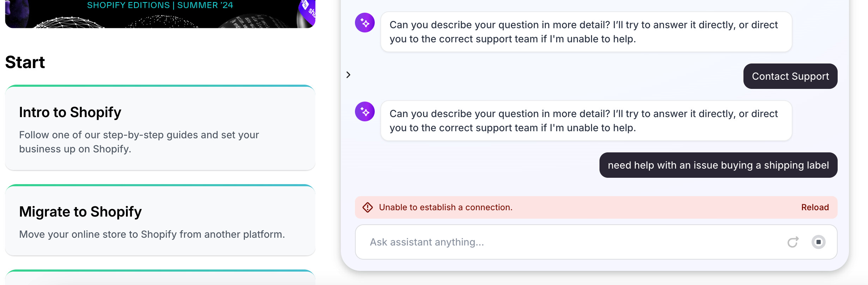868x285 pixels.
Task: Click the "Follow one of our step-by-step guides" description
Action: tap(139, 142)
